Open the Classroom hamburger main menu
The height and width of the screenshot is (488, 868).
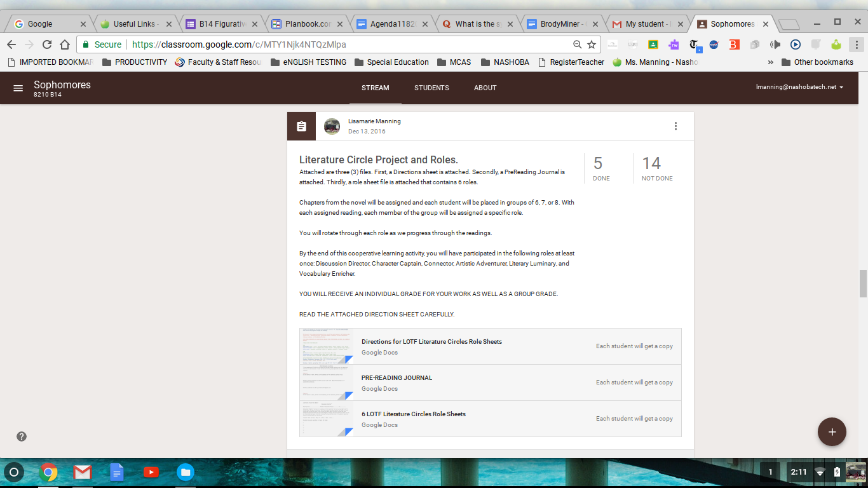pos(18,88)
